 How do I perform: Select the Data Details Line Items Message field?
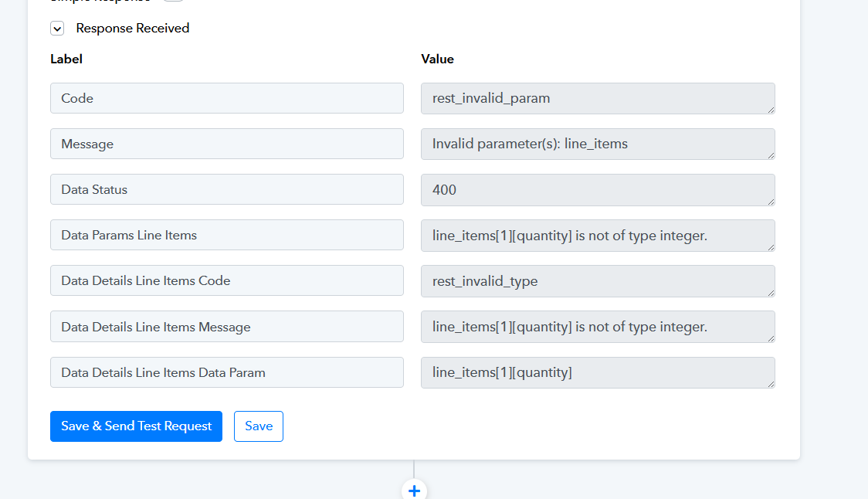227,326
